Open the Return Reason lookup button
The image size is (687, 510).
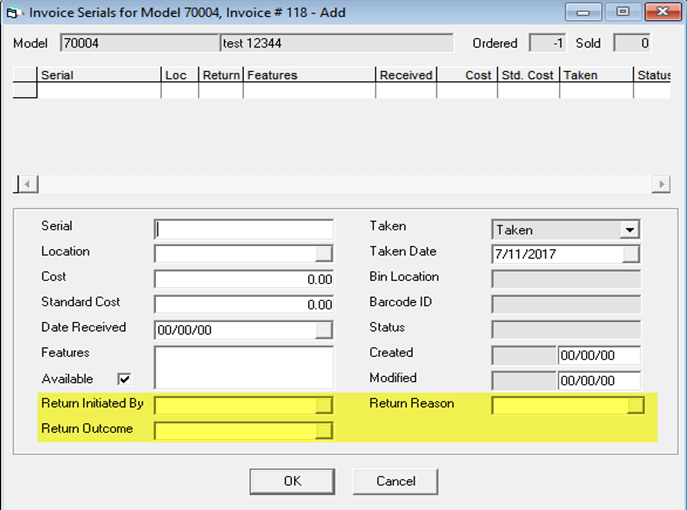pyautogui.click(x=635, y=405)
